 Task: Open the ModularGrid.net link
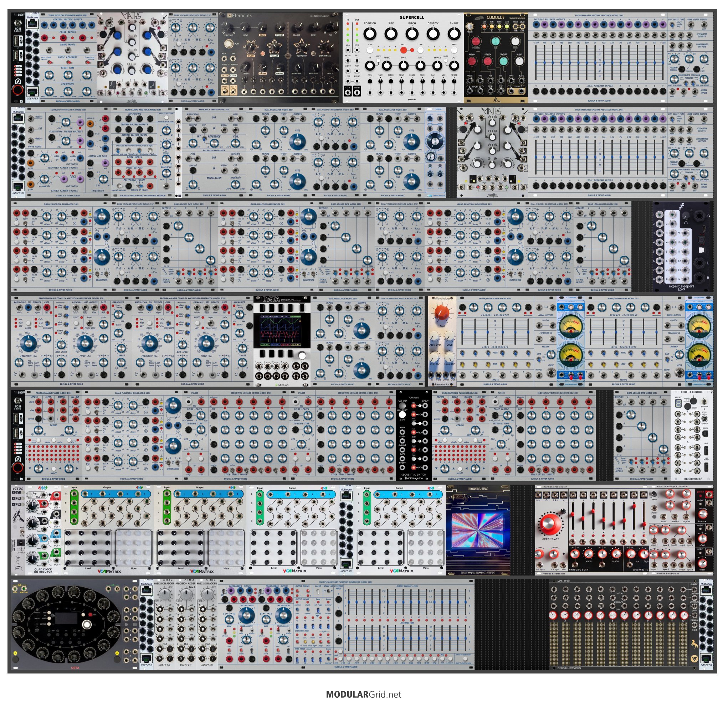coord(364,694)
